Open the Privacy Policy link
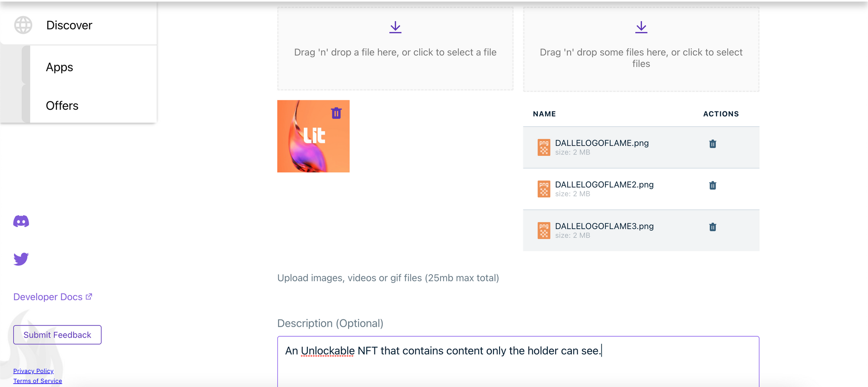This screenshot has width=868, height=387. click(33, 371)
